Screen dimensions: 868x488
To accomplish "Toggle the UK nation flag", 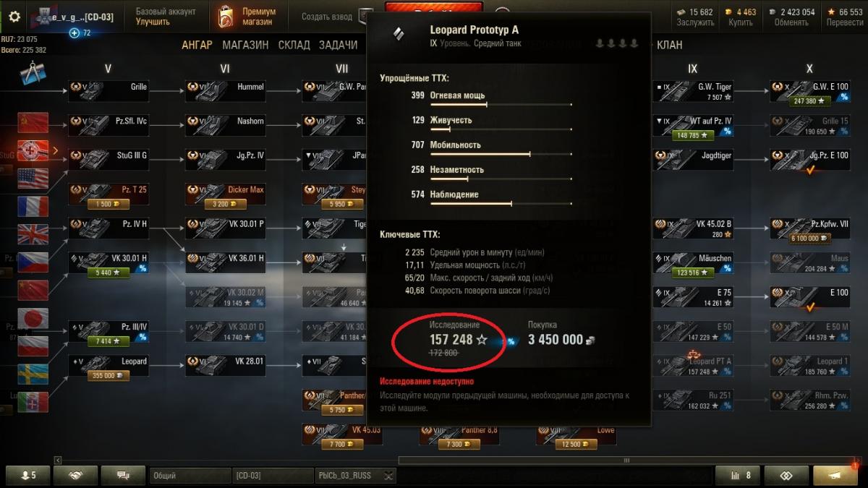I will [x=33, y=235].
